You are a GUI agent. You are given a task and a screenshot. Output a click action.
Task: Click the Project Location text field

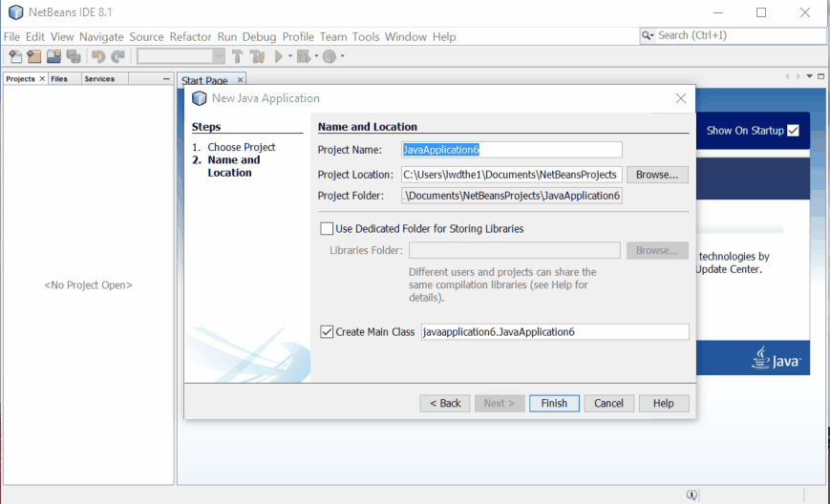[x=511, y=175]
